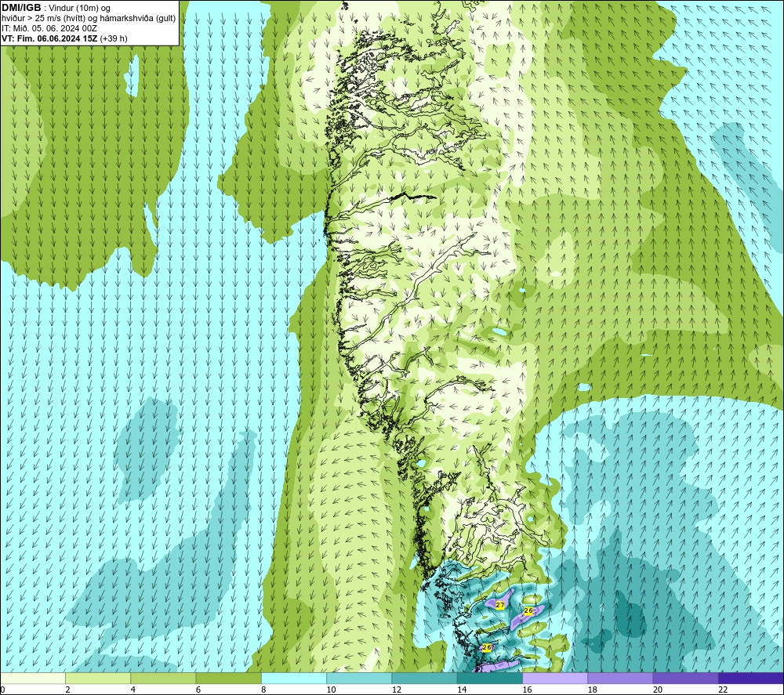Click legend scale number 2
The image size is (784, 695).
[67, 690]
